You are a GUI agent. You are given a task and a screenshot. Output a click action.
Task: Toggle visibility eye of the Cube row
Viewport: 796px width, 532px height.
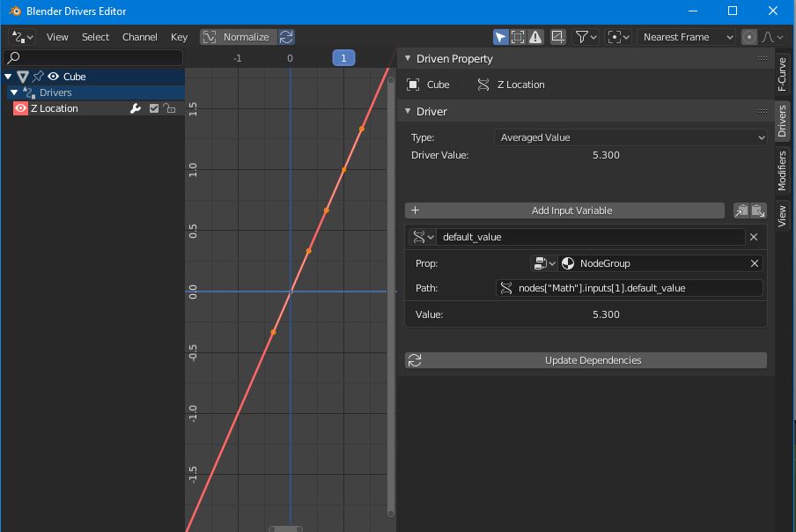click(53, 77)
